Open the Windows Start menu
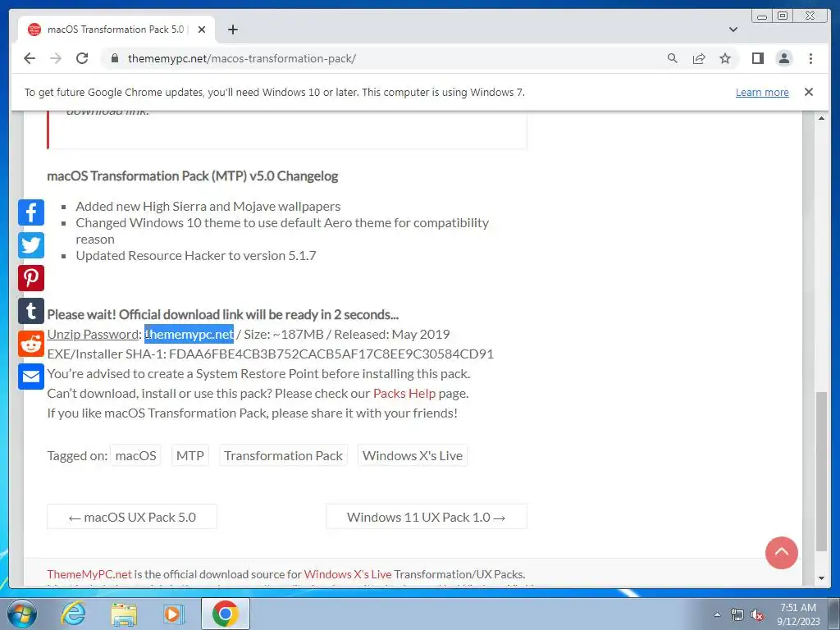 tap(22, 614)
